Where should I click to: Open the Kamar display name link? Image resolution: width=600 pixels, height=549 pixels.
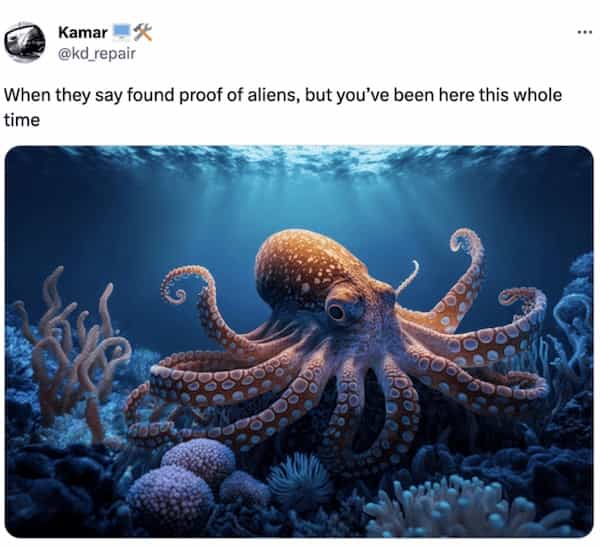[x=83, y=33]
